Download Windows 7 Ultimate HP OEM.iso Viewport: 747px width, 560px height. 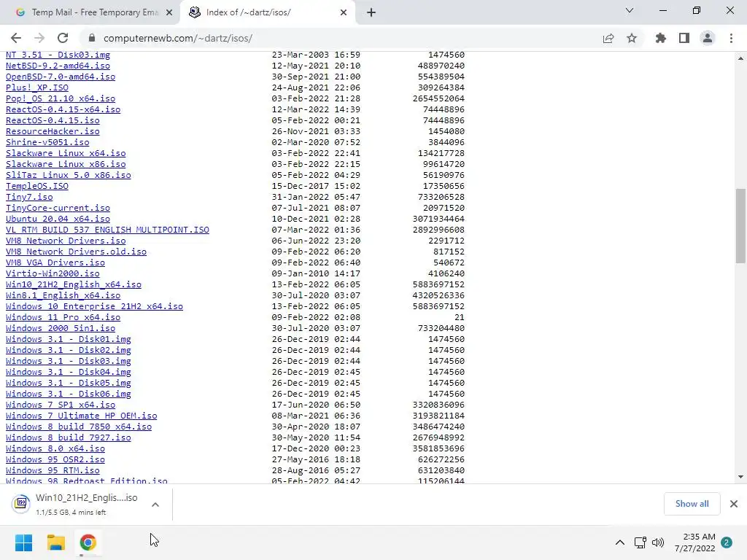(x=82, y=416)
